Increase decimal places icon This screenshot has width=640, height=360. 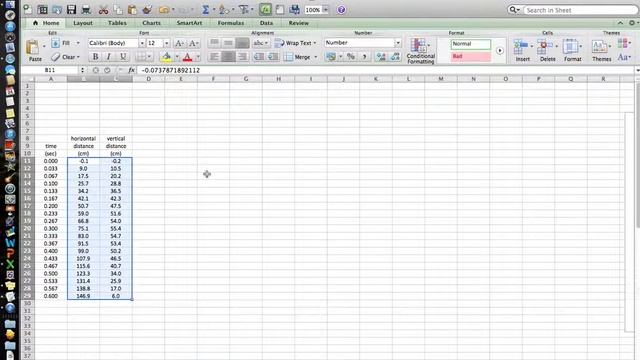point(381,57)
